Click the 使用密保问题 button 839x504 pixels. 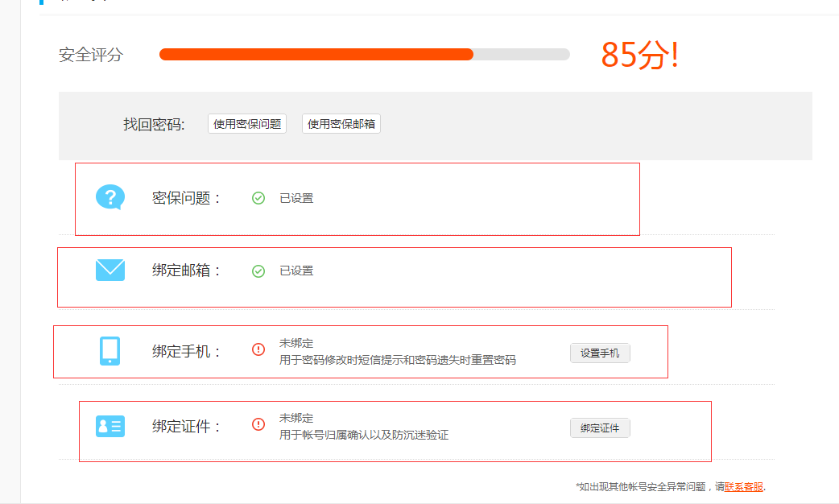[247, 124]
